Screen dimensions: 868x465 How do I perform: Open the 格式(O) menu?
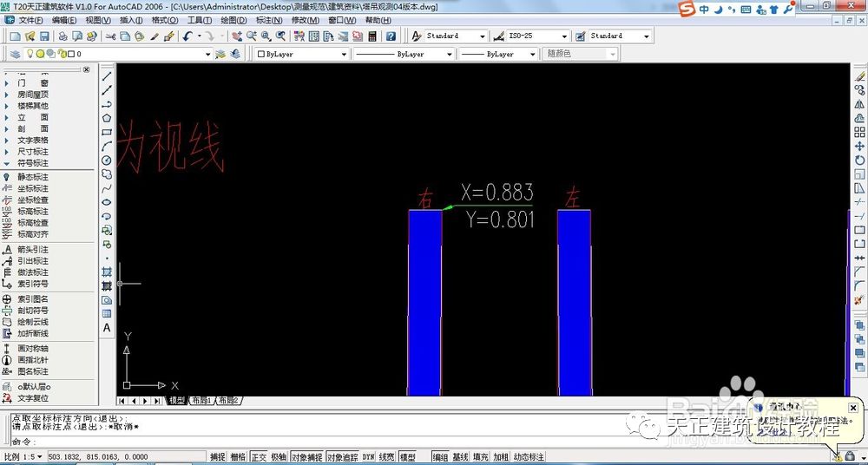click(165, 21)
